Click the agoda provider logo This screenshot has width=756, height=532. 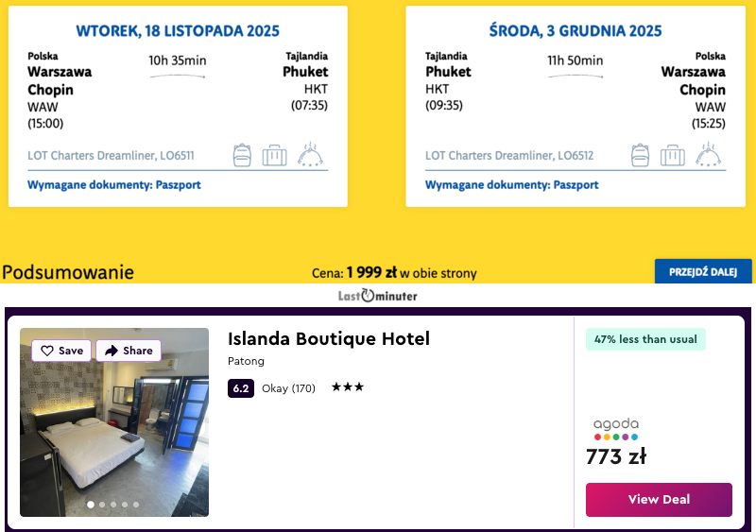[615, 429]
